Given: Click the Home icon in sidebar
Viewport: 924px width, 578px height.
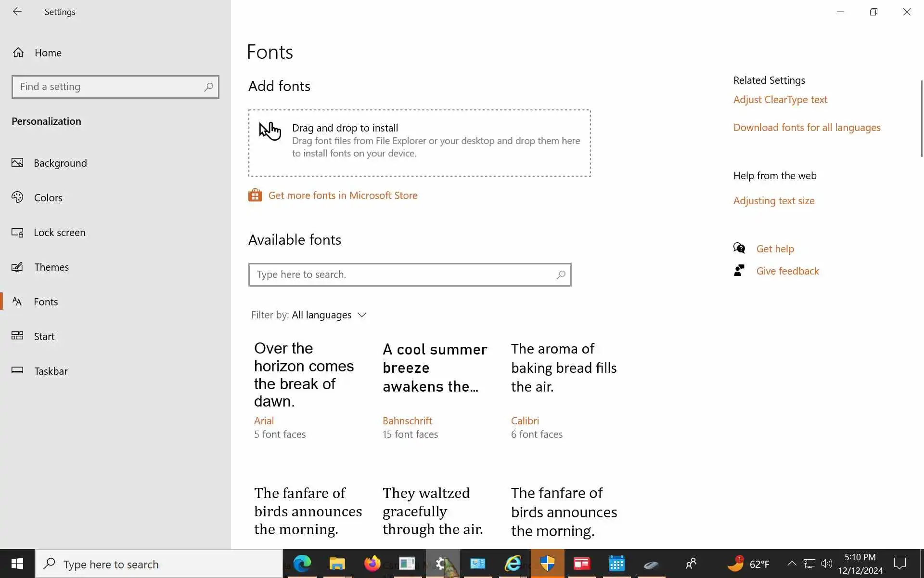Looking at the screenshot, I should [x=18, y=53].
